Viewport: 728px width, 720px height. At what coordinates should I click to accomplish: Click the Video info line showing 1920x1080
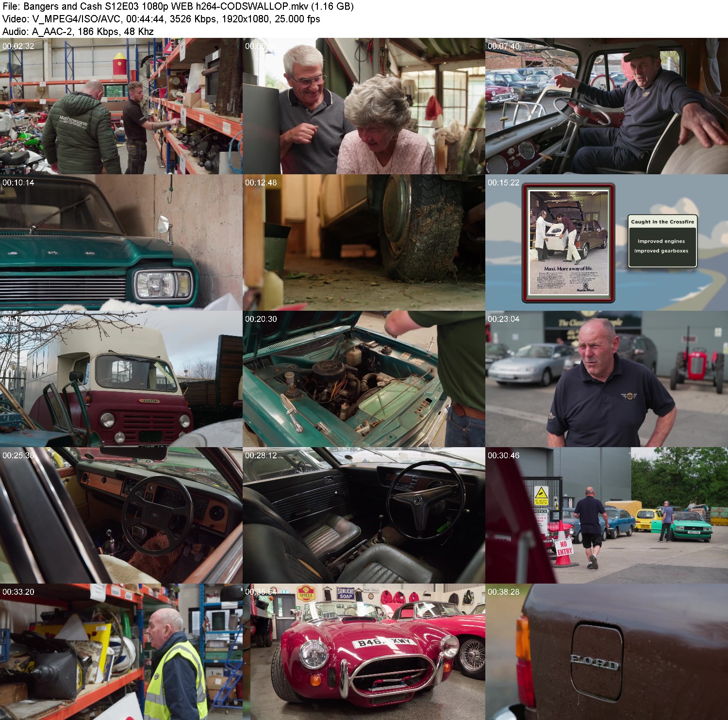click(x=161, y=19)
